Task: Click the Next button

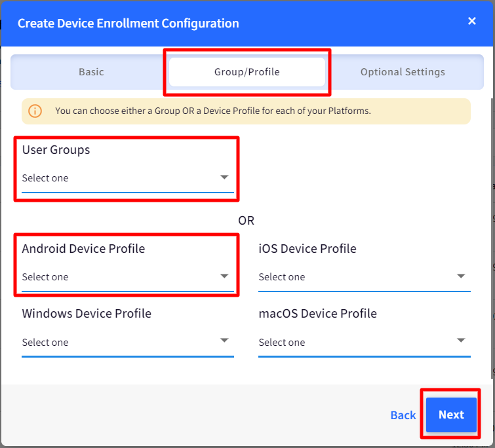Action: click(451, 415)
